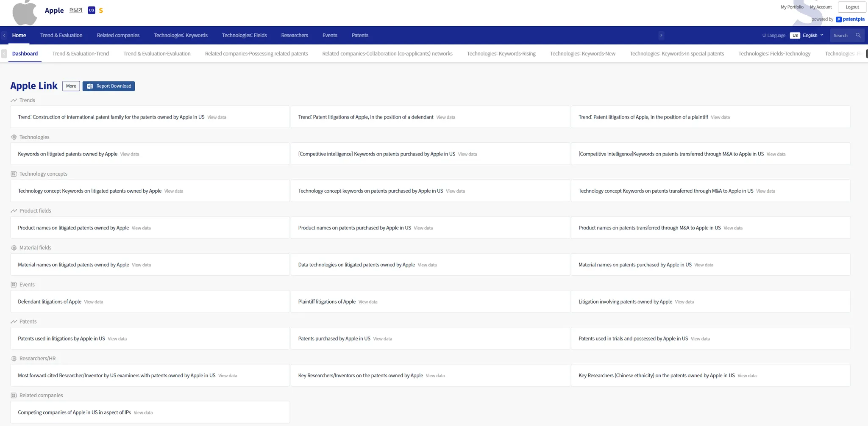Click the orange S badge beside Apple
Image resolution: width=868 pixels, height=426 pixels.
(101, 11)
